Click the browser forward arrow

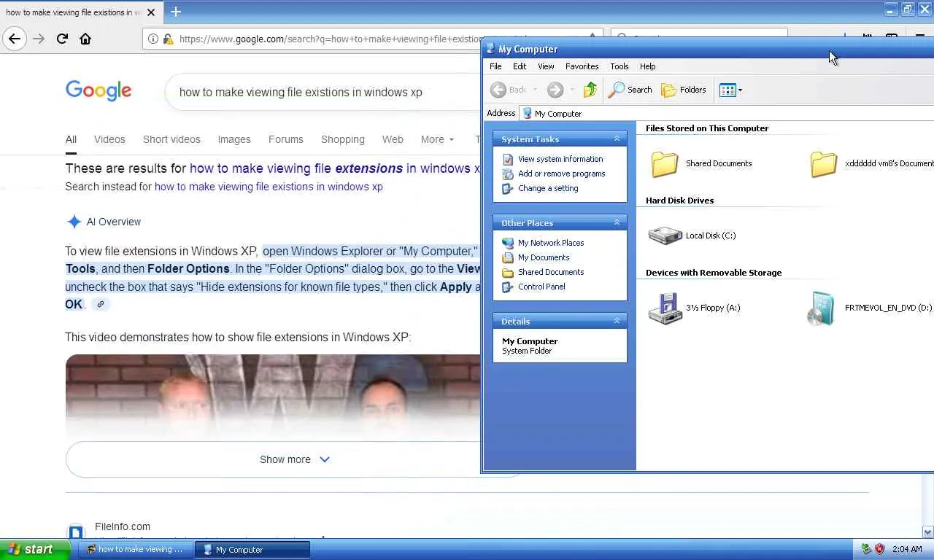39,39
